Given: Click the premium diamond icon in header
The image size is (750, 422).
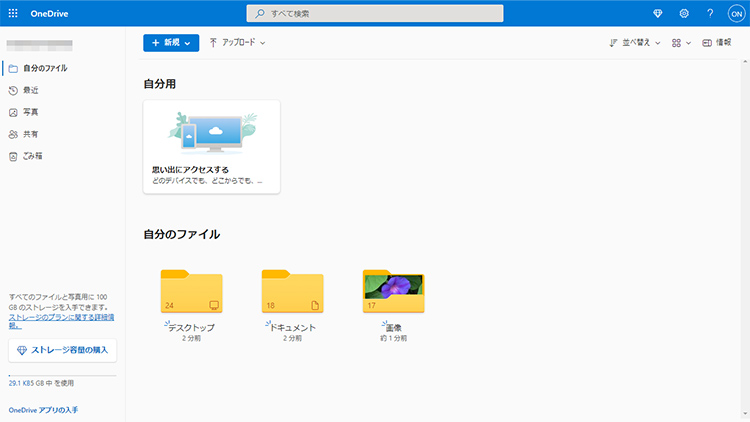Looking at the screenshot, I should 657,13.
